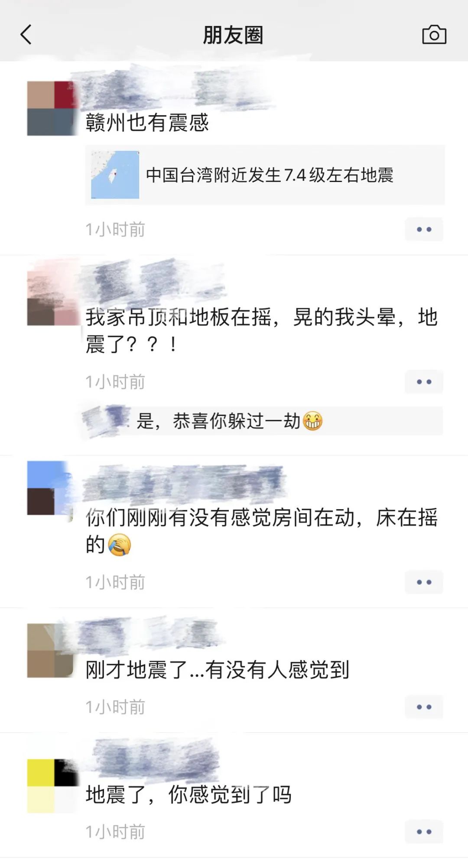Tap the 朋友圈 title in the header
Screen dimensions: 468x868
[233, 35]
